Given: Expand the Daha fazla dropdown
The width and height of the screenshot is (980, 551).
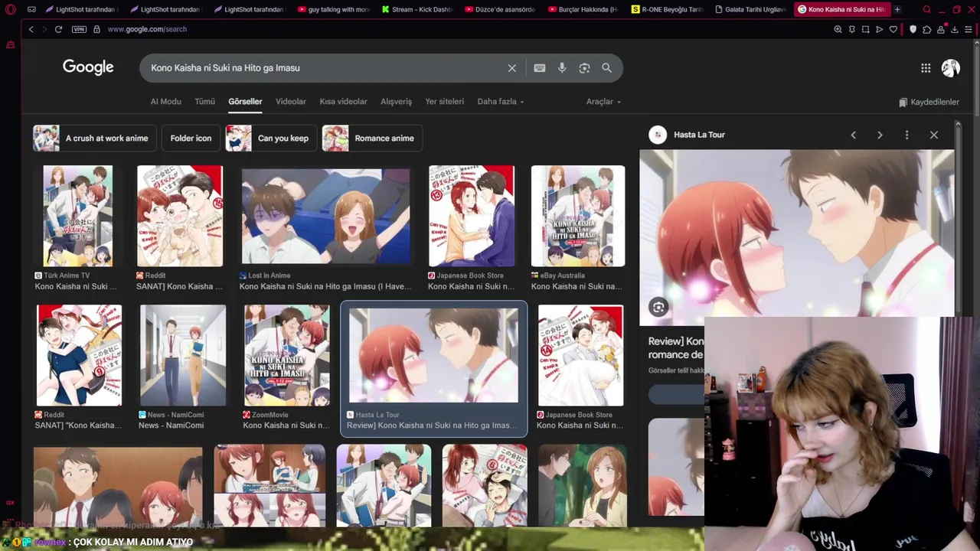Looking at the screenshot, I should coord(501,101).
